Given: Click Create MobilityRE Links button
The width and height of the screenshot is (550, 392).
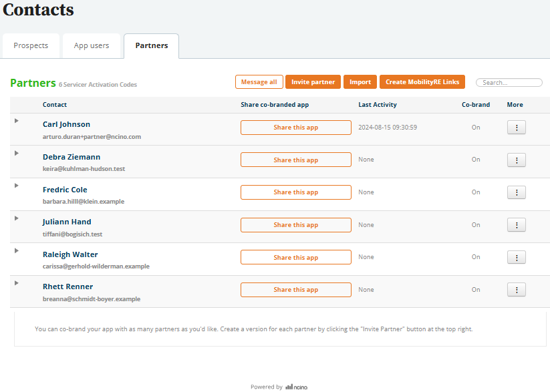Looking at the screenshot, I should pyautogui.click(x=422, y=82).
